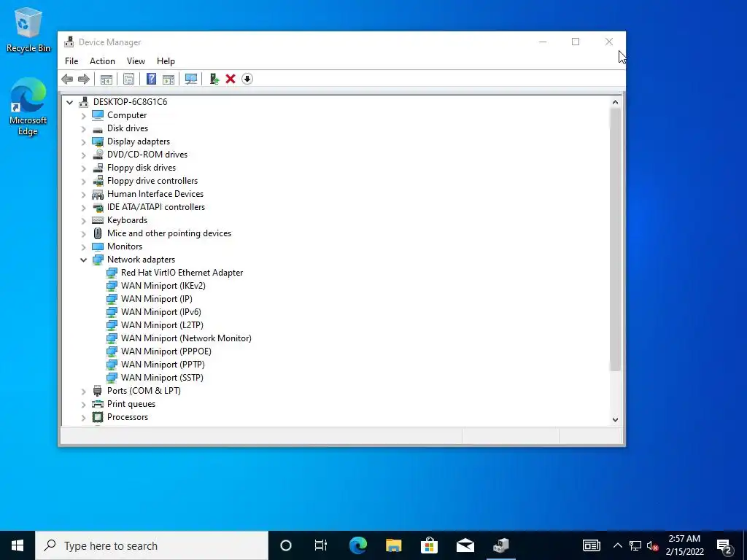Select WAN Miniport (Network Monitor)
747x560 pixels.
186,338
